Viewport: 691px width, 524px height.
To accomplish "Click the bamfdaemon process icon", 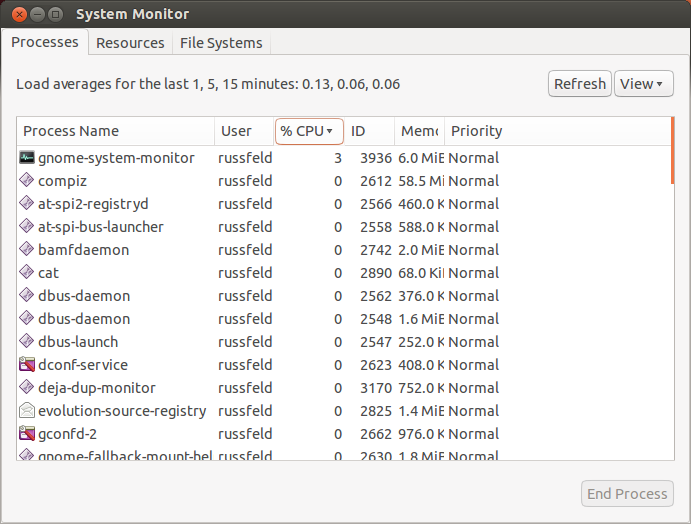I will pos(27,250).
